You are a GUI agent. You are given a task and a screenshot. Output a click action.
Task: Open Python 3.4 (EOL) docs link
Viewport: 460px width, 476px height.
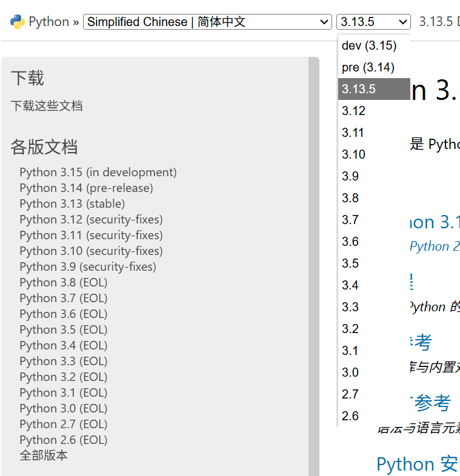point(64,346)
